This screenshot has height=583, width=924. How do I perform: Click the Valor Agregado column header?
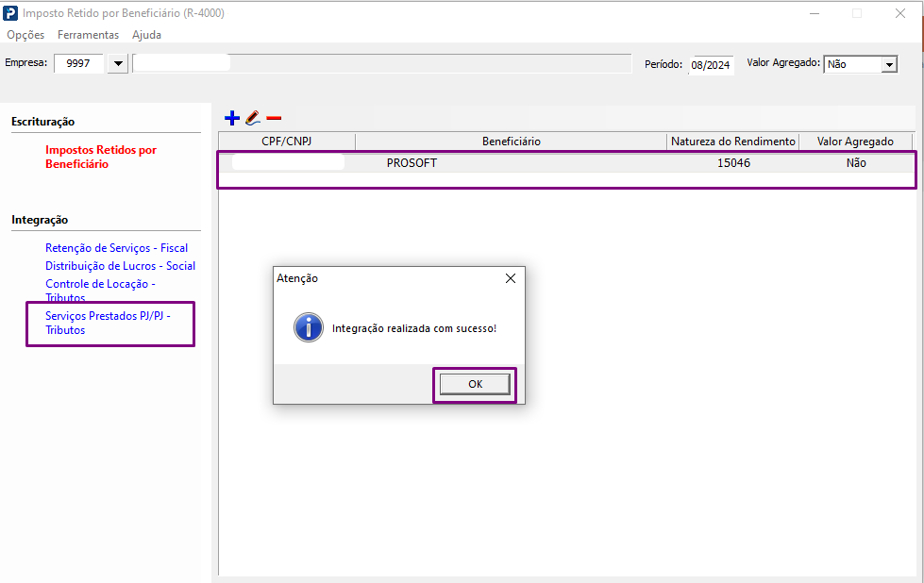[x=855, y=142]
